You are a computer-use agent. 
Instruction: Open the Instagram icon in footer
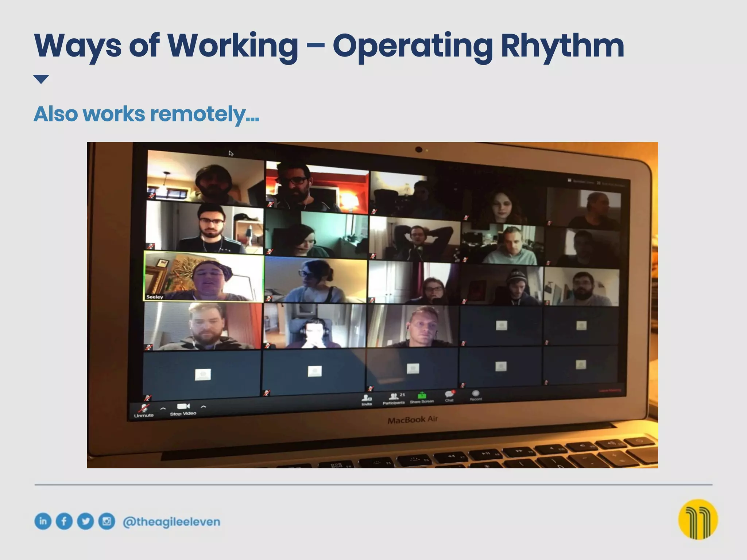[x=107, y=521]
